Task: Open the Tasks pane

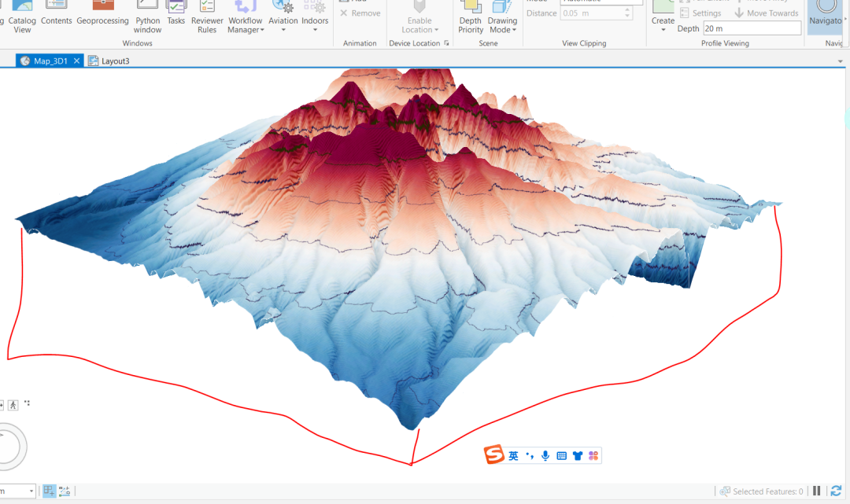Action: pyautogui.click(x=176, y=13)
